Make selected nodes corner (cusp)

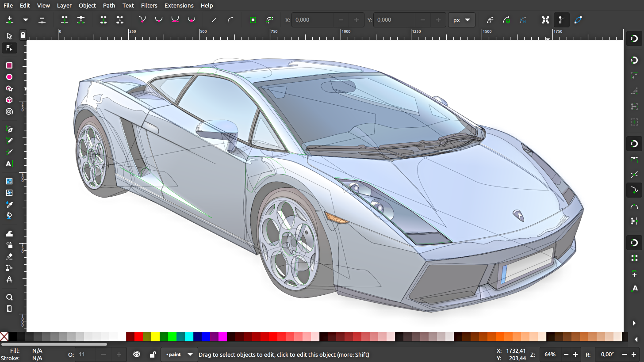click(x=142, y=20)
